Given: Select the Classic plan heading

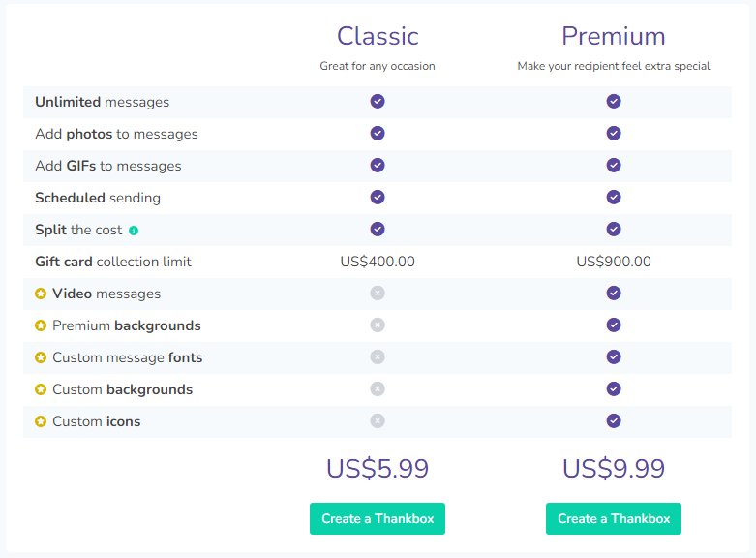Looking at the screenshot, I should tap(378, 36).
